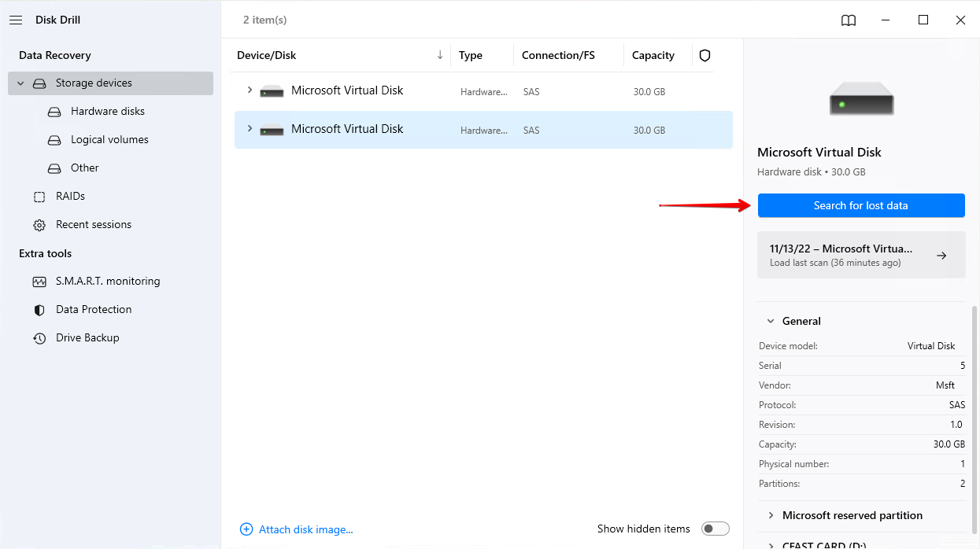Open Data Protection tool
Screen dimensions: 980x549
[x=94, y=309]
